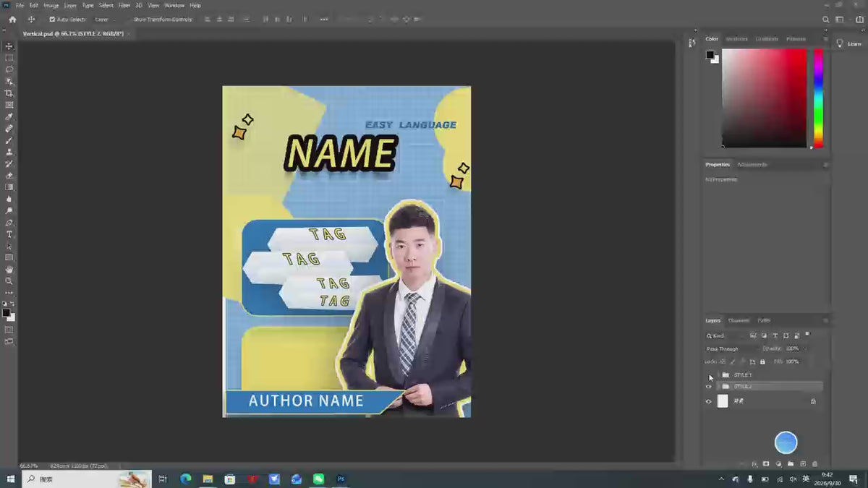Click the hue slider in Color panel
868x488 pixels.
(x=818, y=98)
